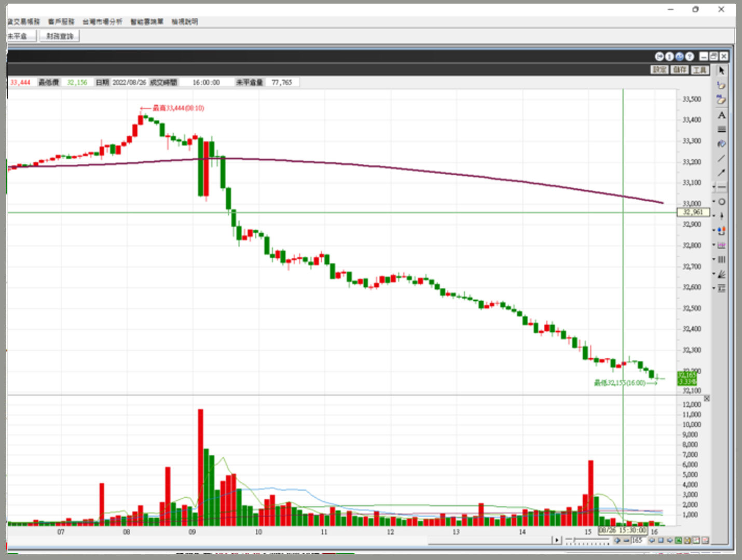
Task: Click the minus zoom-out icon
Action: [626, 540]
